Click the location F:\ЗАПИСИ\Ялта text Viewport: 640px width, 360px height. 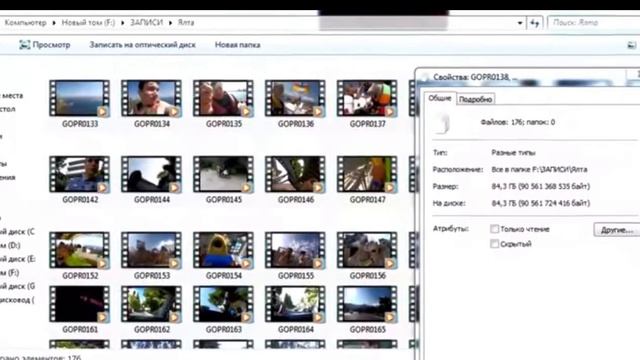(539, 169)
